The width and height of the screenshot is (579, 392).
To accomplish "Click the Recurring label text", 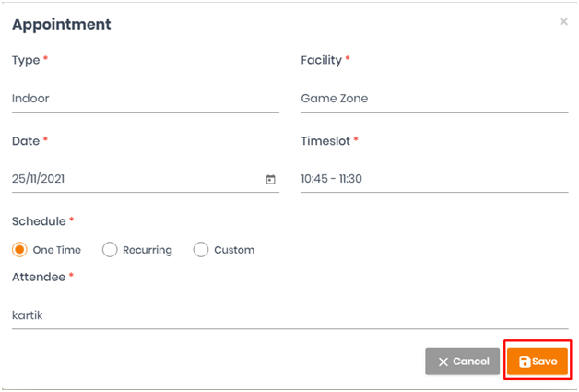I will pyautogui.click(x=148, y=250).
